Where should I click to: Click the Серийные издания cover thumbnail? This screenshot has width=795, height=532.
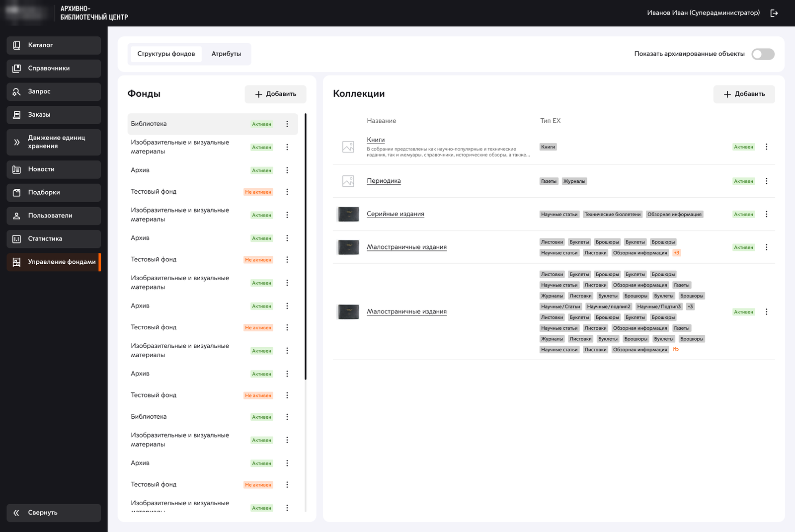(x=348, y=214)
